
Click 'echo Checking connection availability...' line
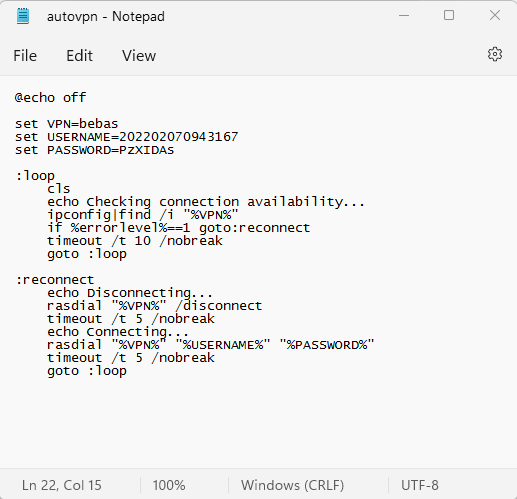(x=206, y=202)
